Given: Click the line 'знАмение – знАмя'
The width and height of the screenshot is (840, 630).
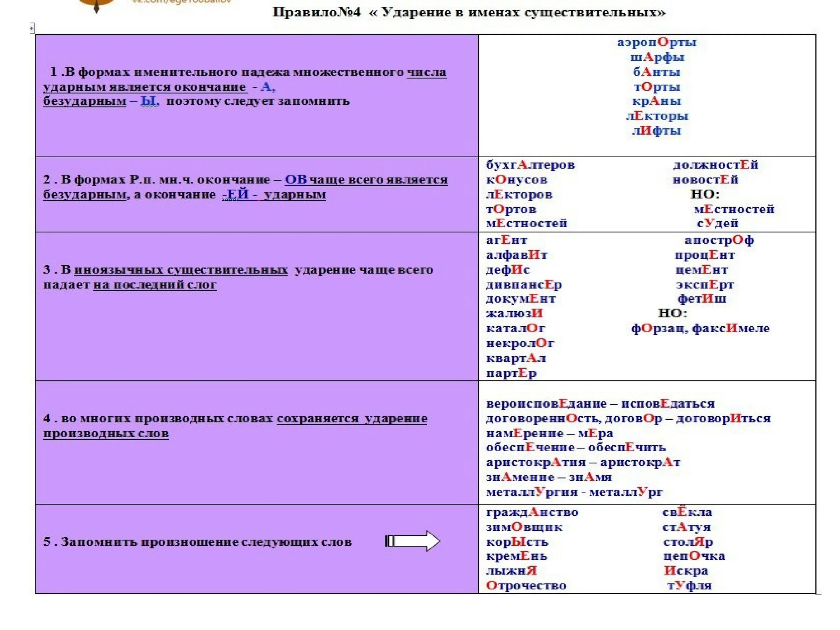Looking at the screenshot, I should click(549, 477).
